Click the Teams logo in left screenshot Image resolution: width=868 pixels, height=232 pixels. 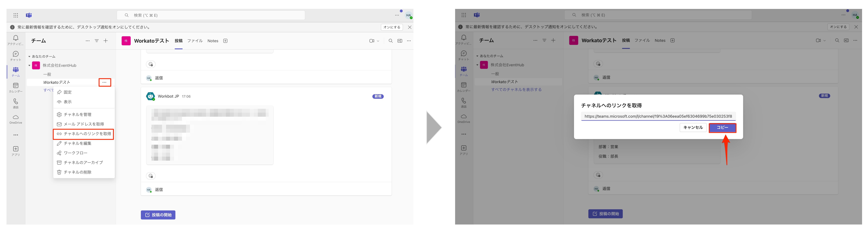(x=29, y=15)
